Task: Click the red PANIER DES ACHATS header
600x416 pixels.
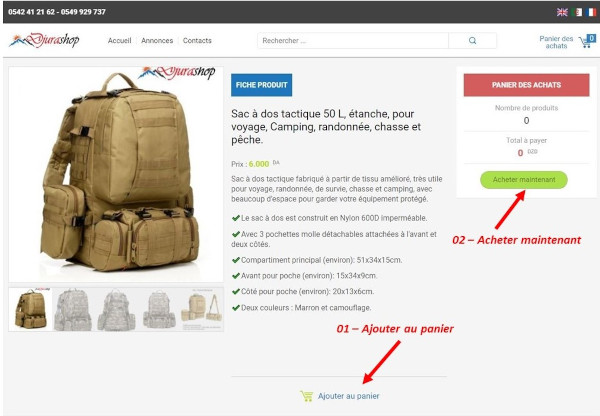Action: point(527,85)
